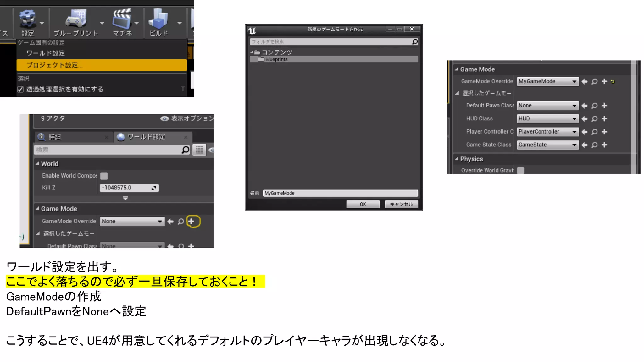Open HUD Class dropdown
The width and height of the screenshot is (644, 362).
click(x=548, y=119)
